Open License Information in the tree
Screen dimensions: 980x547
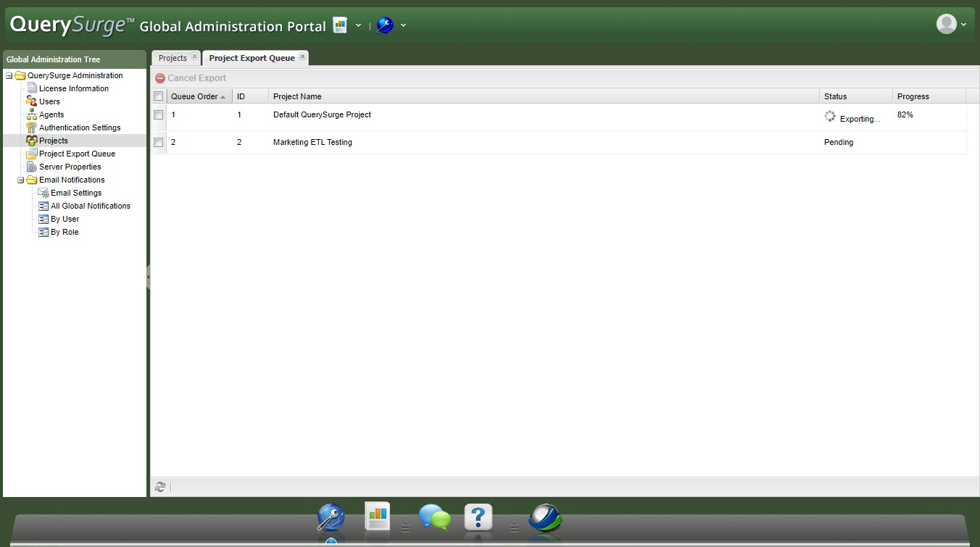point(73,88)
